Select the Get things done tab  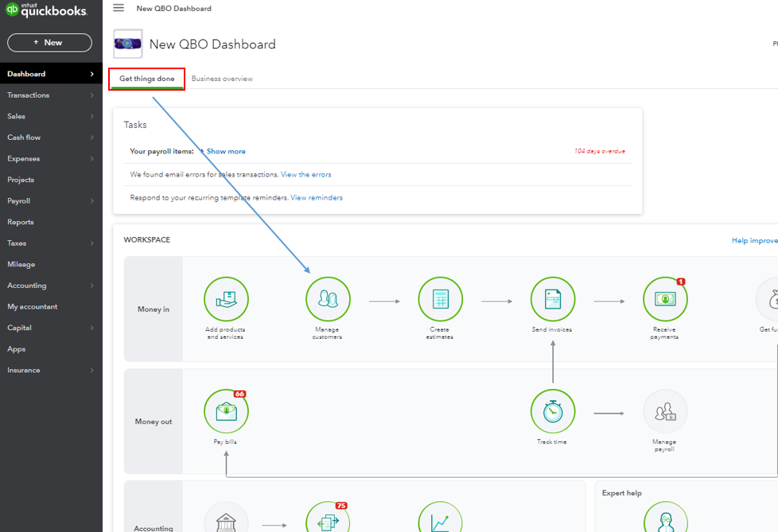tap(147, 79)
